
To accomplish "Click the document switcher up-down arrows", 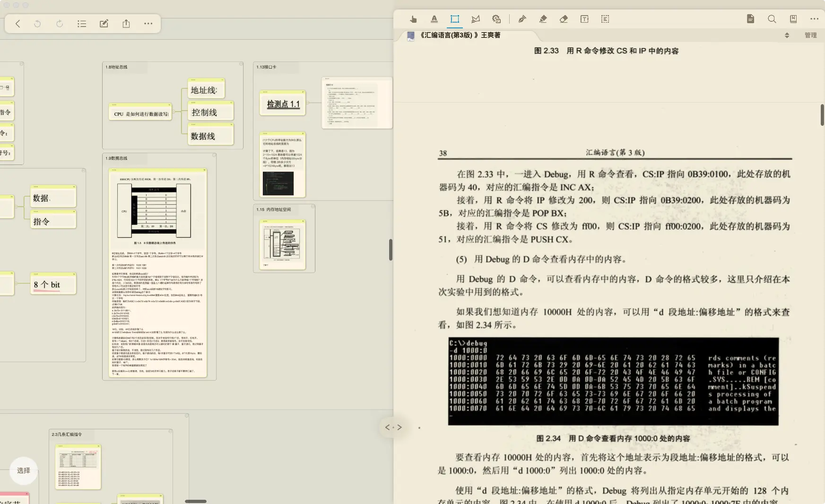I will pyautogui.click(x=787, y=35).
